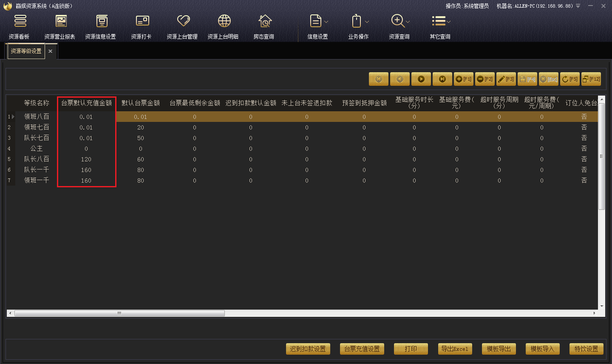Screen dimensions: 612x364
Task: Open 资源上台管理 module
Action: click(x=182, y=27)
